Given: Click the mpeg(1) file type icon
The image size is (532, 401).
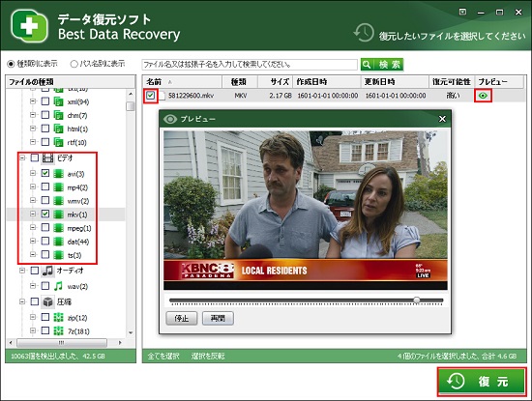Looking at the screenshot, I should [58, 228].
